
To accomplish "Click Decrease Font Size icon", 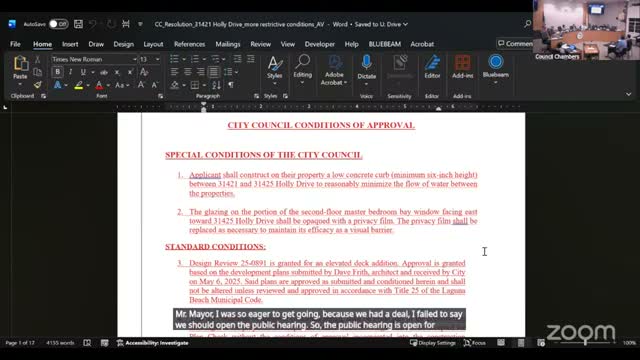I will click(x=155, y=85).
